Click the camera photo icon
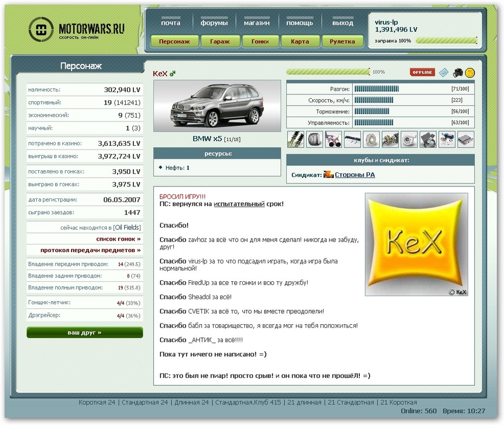 tap(457, 72)
